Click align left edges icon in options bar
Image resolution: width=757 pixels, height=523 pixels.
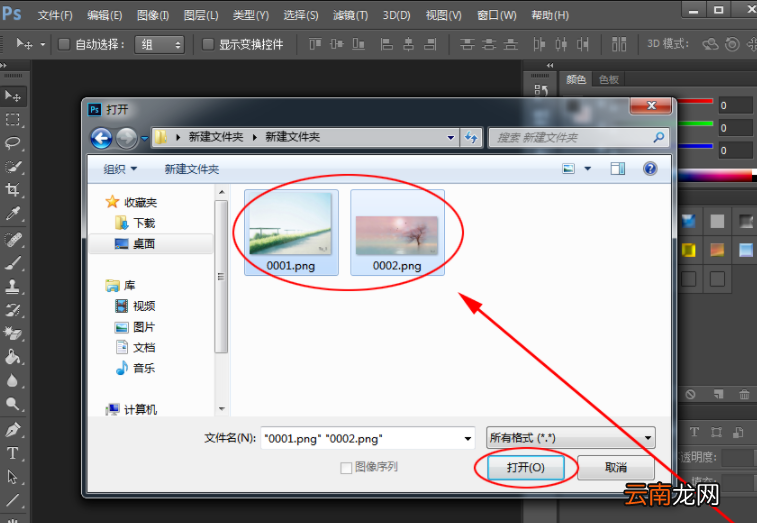(386, 44)
